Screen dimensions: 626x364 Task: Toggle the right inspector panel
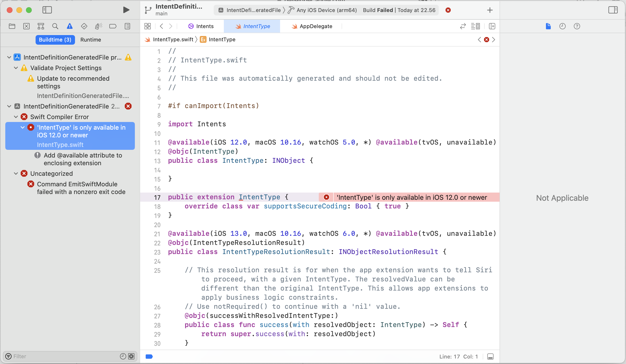tap(613, 10)
